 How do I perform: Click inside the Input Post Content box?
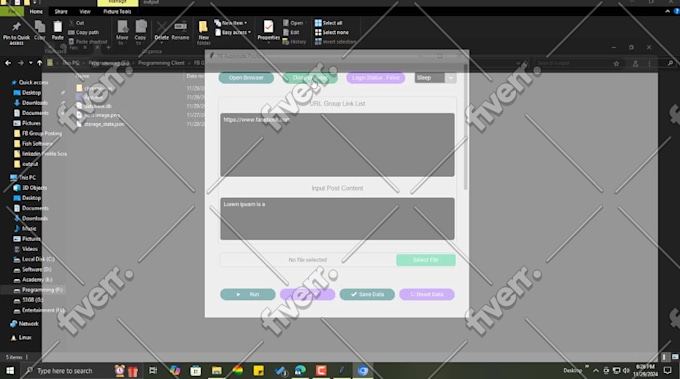[337, 219]
